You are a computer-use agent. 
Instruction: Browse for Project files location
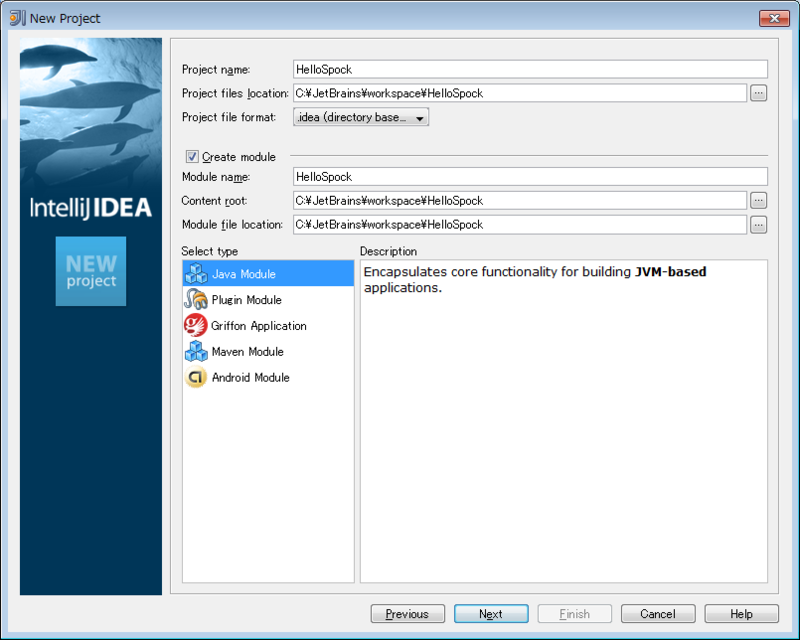759,93
